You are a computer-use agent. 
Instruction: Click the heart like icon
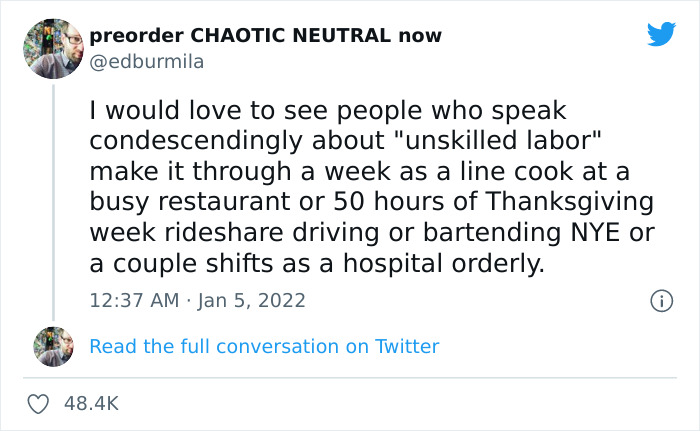[x=40, y=404]
